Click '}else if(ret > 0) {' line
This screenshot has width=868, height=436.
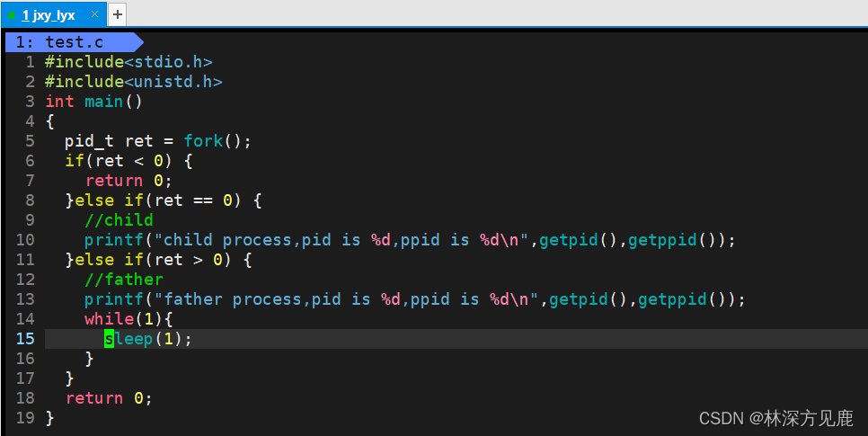158,259
